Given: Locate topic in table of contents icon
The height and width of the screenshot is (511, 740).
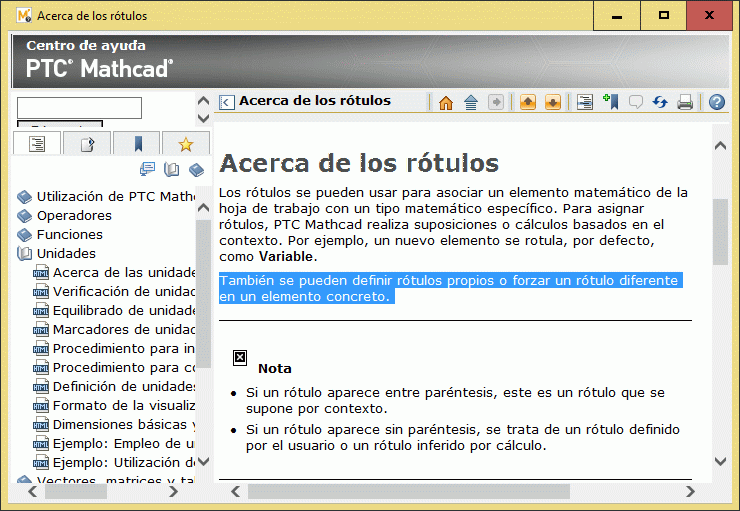Looking at the screenshot, I should pos(585,102).
